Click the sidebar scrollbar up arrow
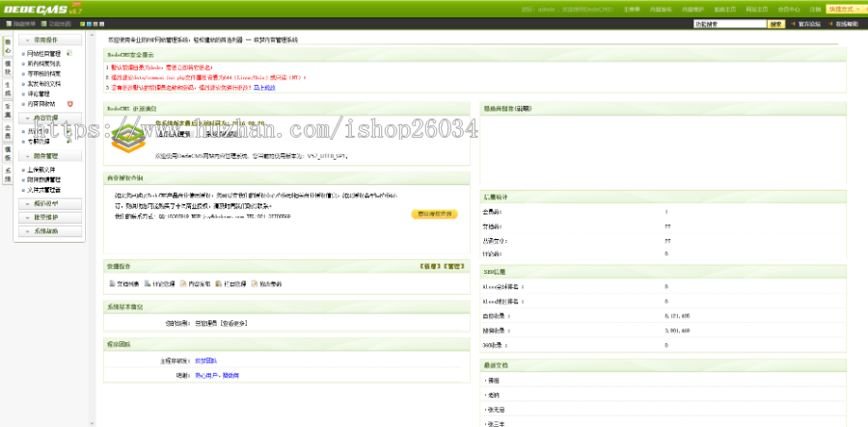Viewport: 868px width, 427px height. tap(92, 35)
